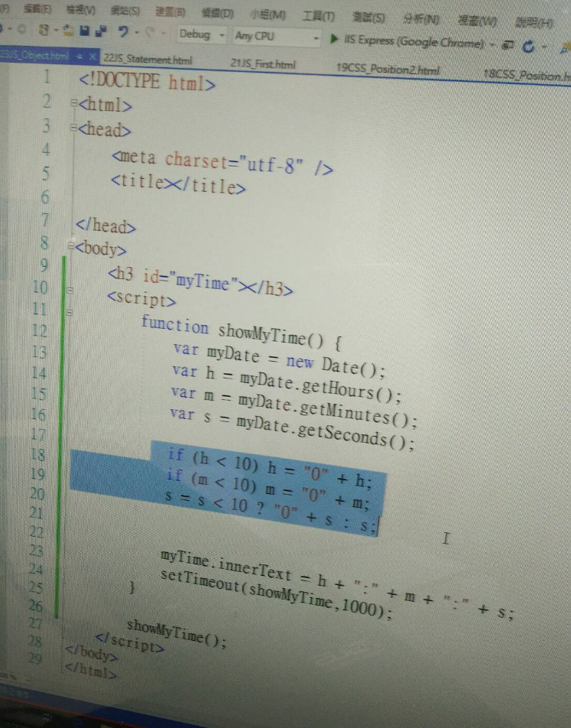
Task: Run with IIS Express (Google Chrome)
Action: click(x=414, y=42)
